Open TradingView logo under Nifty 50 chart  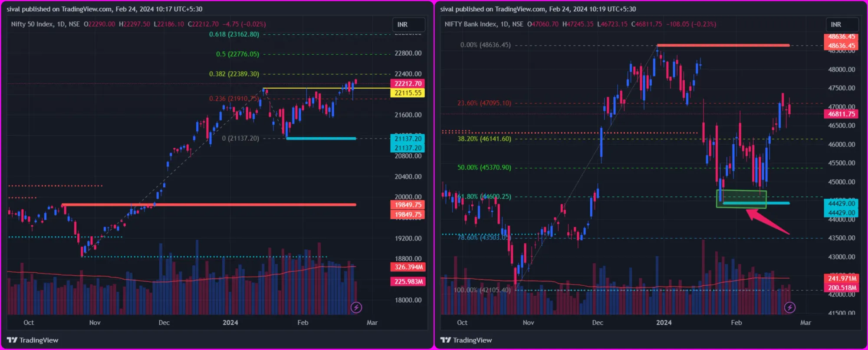pyautogui.click(x=33, y=340)
